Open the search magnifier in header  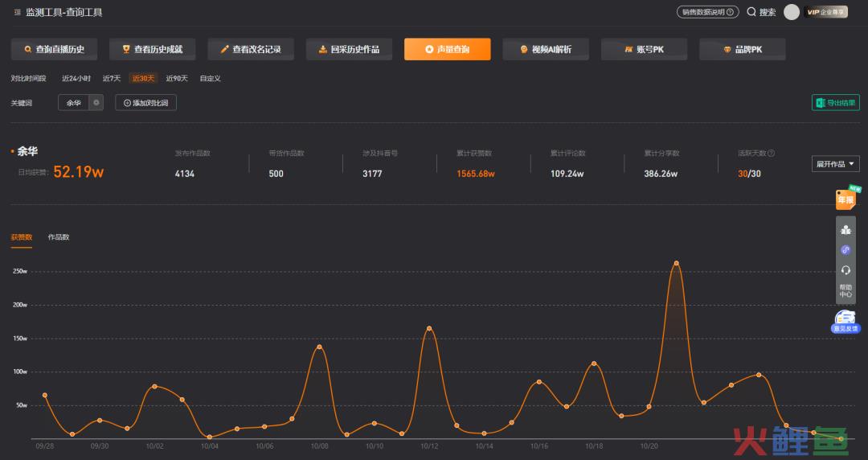tap(751, 11)
